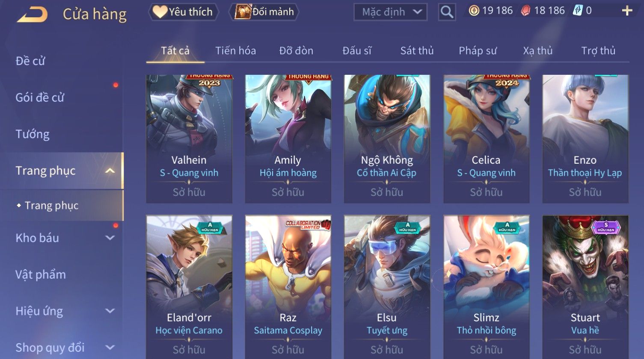Click the blue voucher currency icon
The image size is (644, 359).
577,11
